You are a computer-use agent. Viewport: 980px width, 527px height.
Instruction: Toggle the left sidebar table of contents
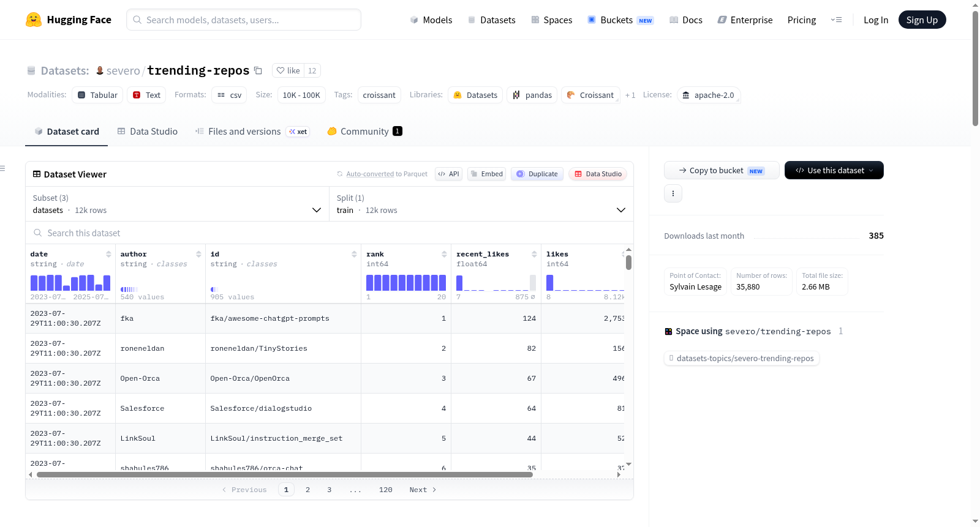(3, 168)
